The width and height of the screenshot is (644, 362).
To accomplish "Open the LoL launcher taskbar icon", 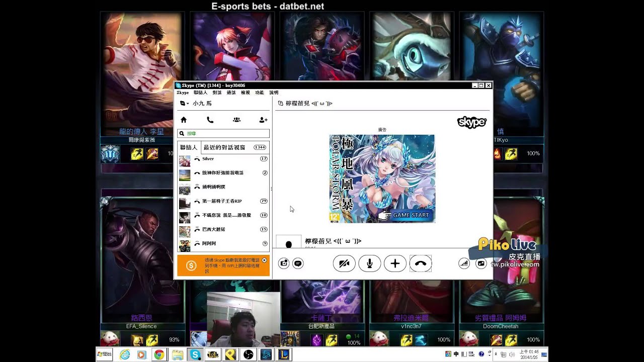I will click(x=213, y=354).
